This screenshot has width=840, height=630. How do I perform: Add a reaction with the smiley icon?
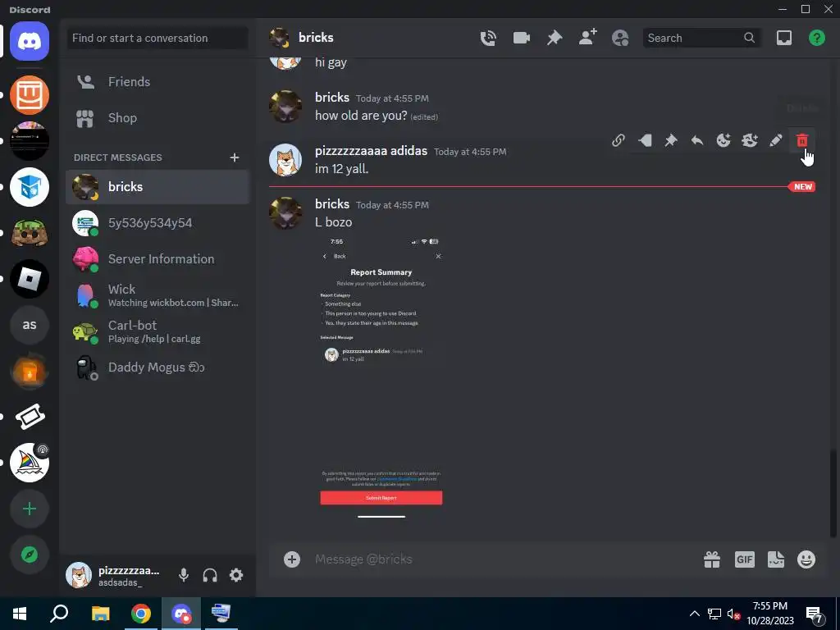pos(724,140)
